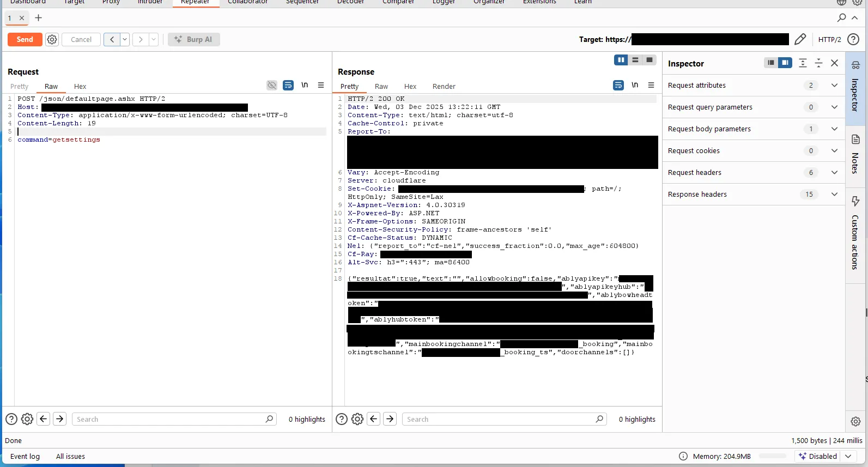Viewport: 868px width, 467px height.
Task: Open tab search magnifier icon
Action: 842,17
